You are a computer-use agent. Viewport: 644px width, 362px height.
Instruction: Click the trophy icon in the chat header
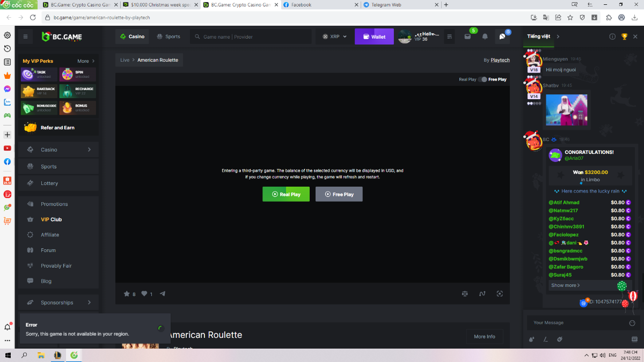click(624, 36)
